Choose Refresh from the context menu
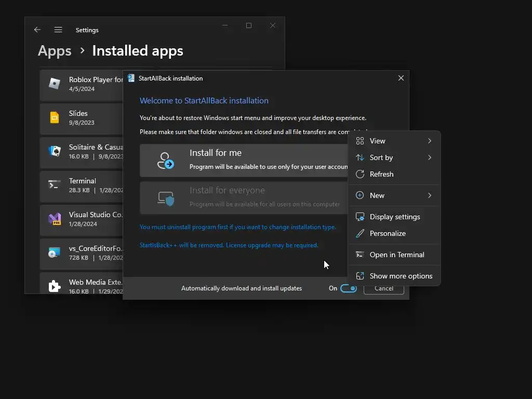Screen dimensions: 532x399 click(382, 174)
